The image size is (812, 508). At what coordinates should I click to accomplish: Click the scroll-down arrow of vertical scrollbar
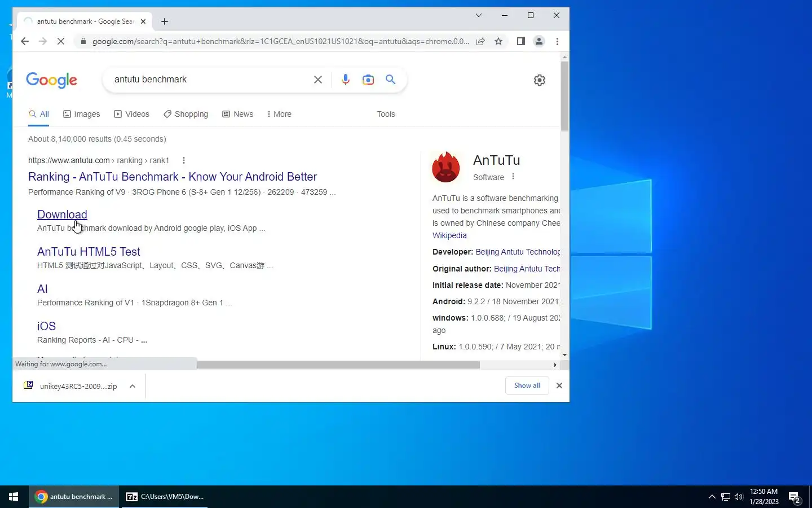[x=564, y=355]
